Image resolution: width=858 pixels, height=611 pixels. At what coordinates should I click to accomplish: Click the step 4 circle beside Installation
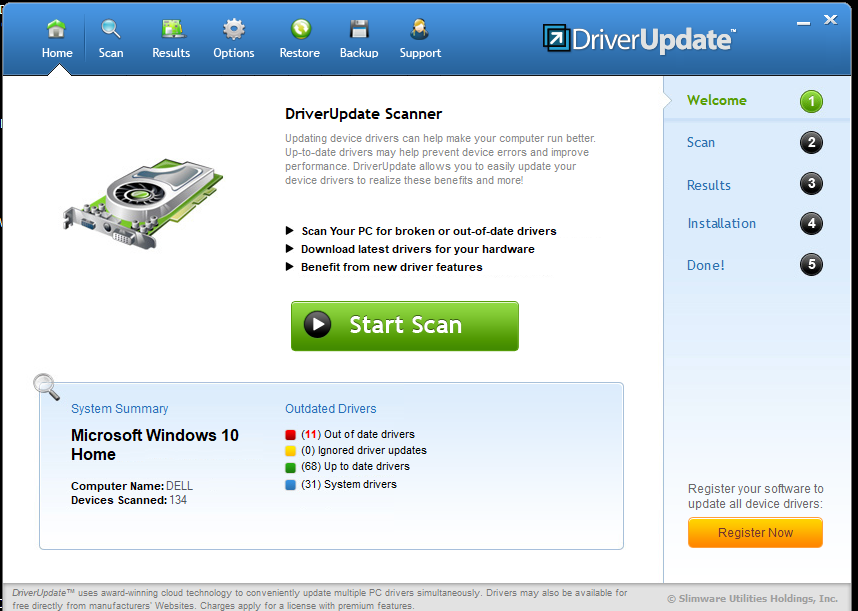[x=811, y=223]
